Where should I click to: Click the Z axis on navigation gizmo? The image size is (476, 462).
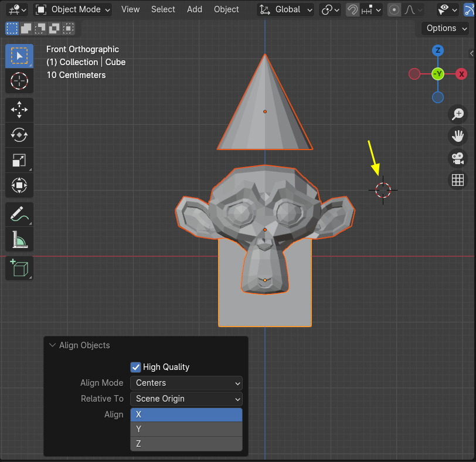click(438, 50)
